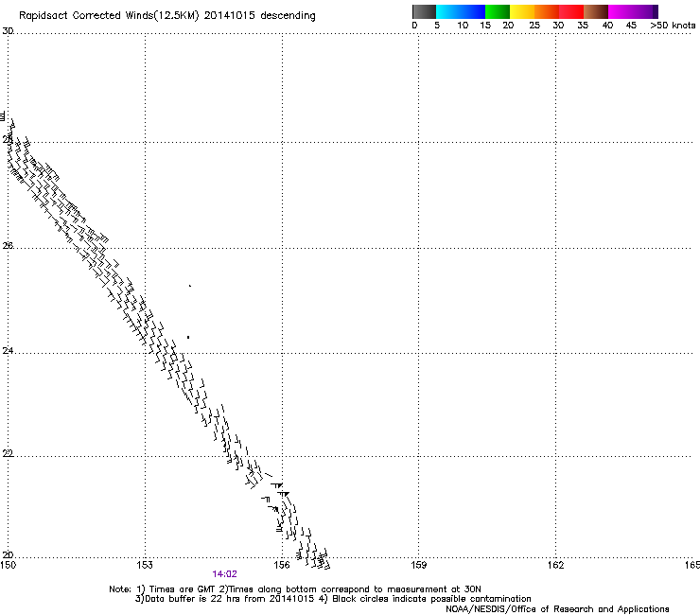Screen dimensions: 700x615
Task: Click the date '20141015' in the title
Action: point(230,15)
